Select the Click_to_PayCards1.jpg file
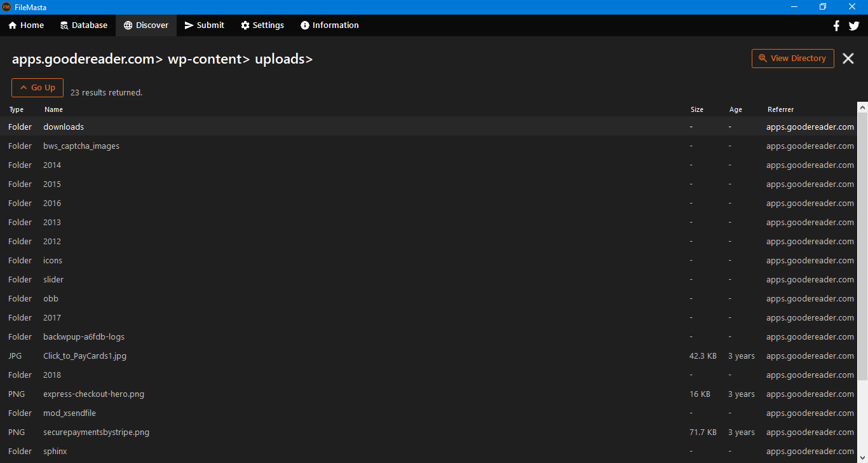 pos(429,356)
